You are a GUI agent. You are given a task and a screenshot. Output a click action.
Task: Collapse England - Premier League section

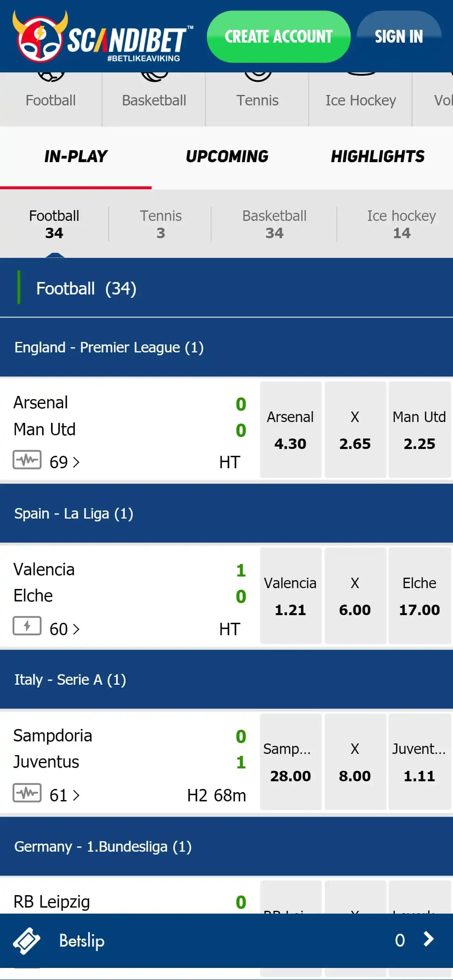point(226,347)
